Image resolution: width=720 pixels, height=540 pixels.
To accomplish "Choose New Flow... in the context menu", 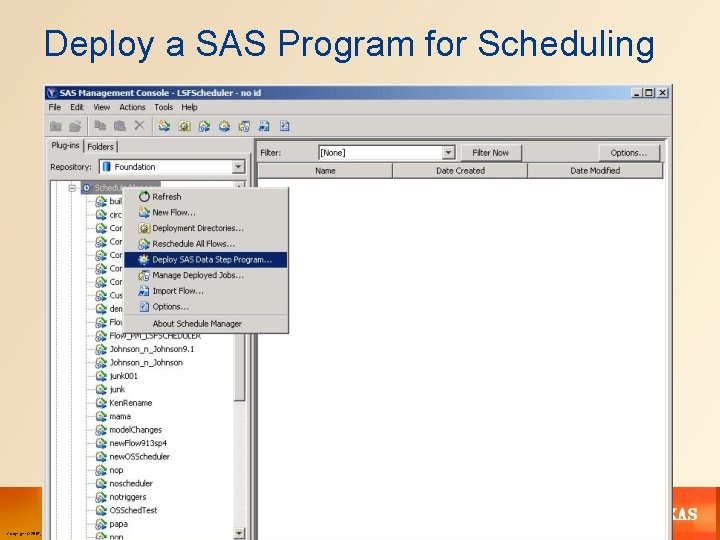I will point(206,212).
